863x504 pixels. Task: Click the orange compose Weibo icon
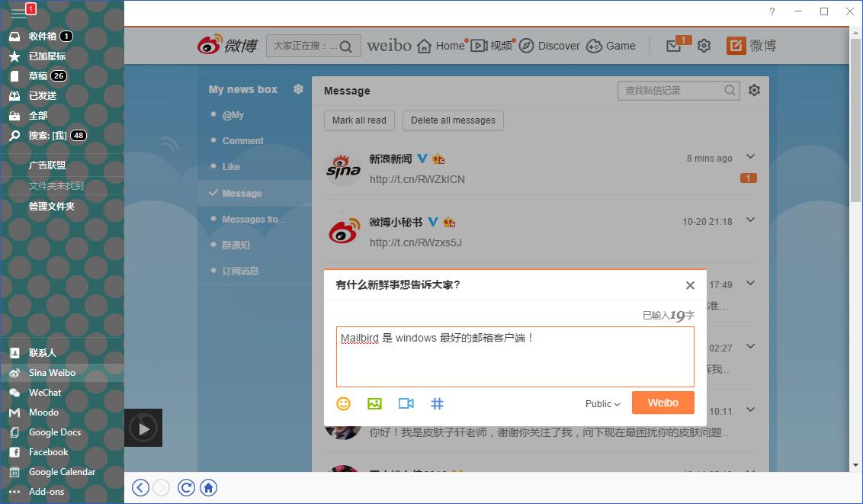click(x=736, y=46)
